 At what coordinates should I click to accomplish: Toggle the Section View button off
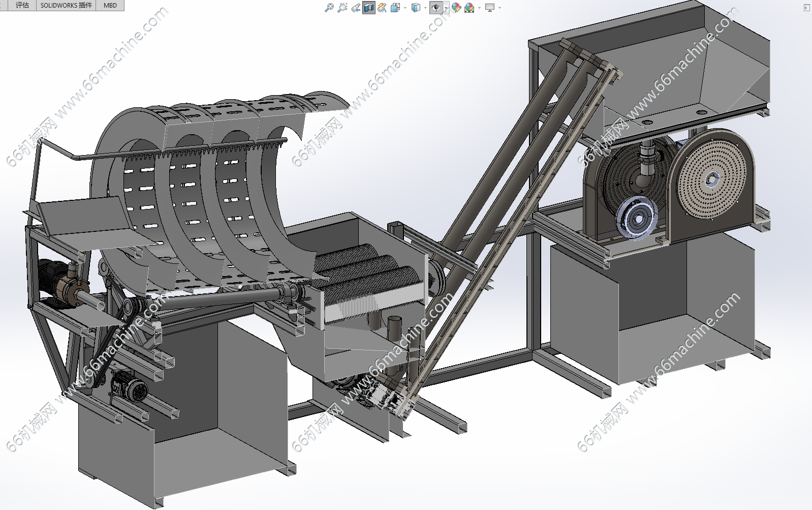(x=369, y=8)
